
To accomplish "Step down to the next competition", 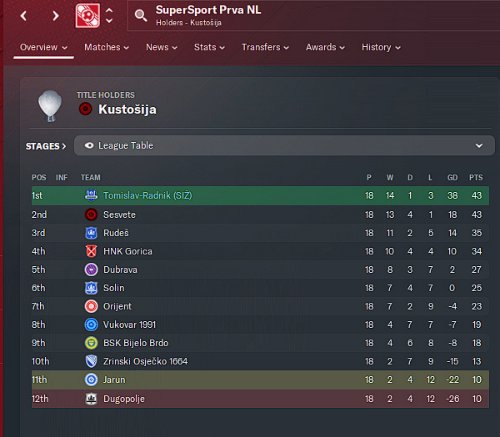I will tap(109, 21).
